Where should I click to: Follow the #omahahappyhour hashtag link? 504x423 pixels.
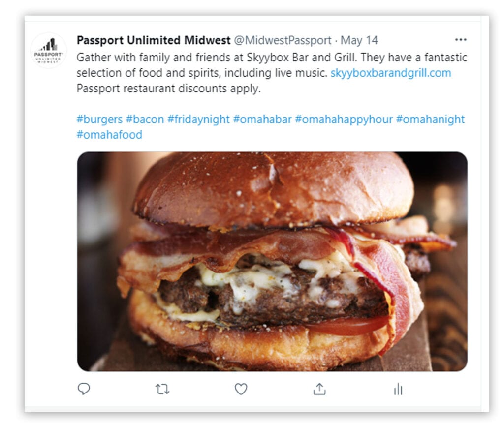(344, 119)
